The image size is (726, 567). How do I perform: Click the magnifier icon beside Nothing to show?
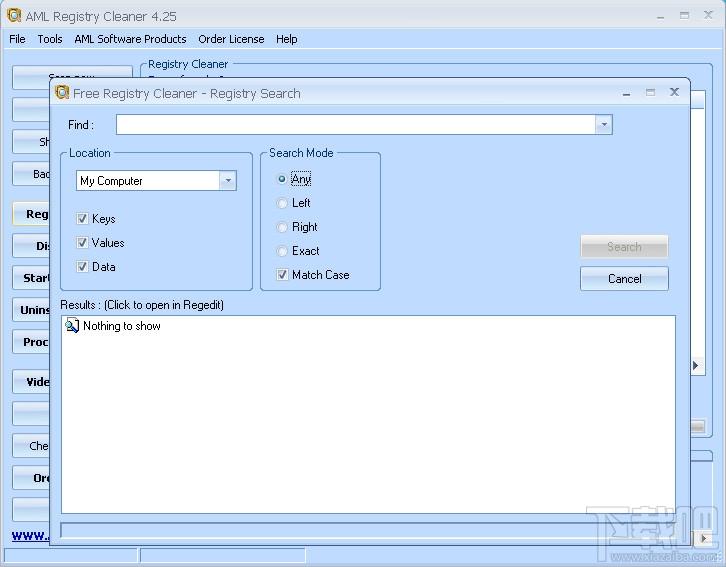click(72, 325)
